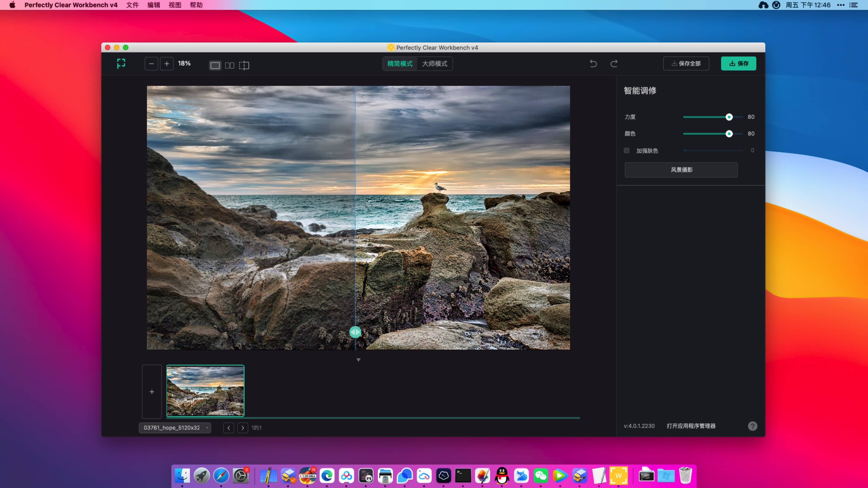The width and height of the screenshot is (868, 488).
Task: Zoom in with the plus button
Action: [167, 64]
